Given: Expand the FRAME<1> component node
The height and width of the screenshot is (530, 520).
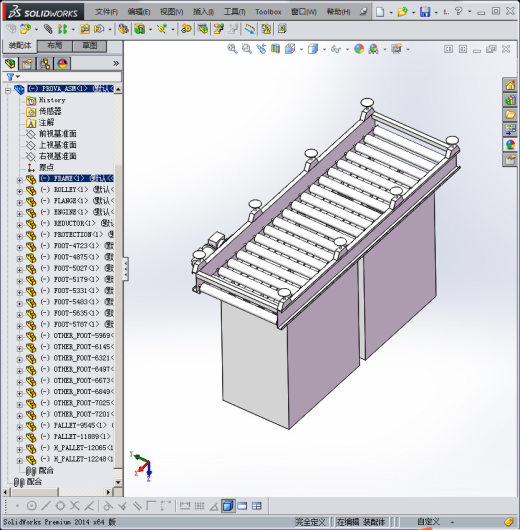Looking at the screenshot, I should 20,180.
